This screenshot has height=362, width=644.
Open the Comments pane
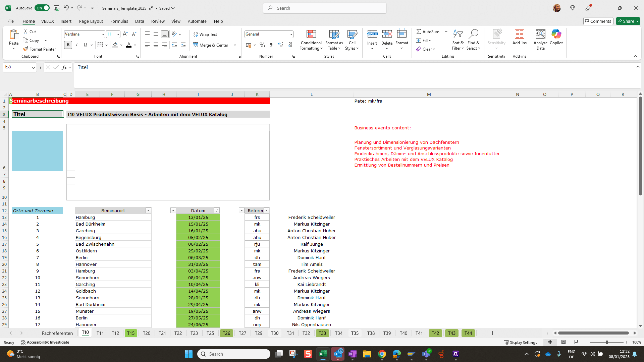pos(598,21)
